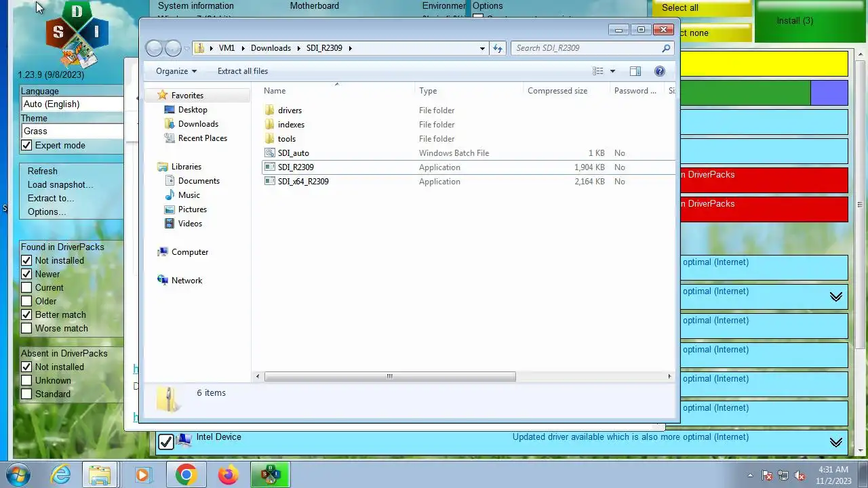The image size is (868, 488).
Task: Open the Language combo box in SDI
Action: pyautogui.click(x=72, y=104)
